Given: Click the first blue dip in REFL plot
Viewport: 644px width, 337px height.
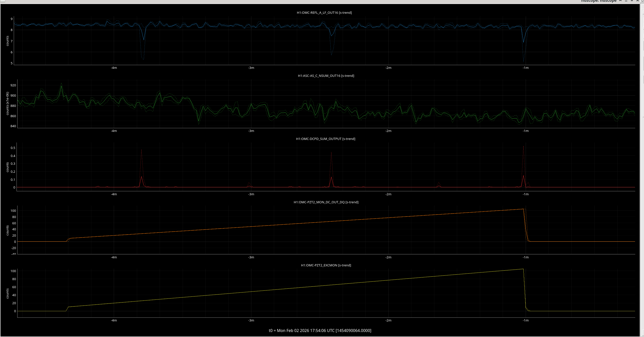Looking at the screenshot, I should 144,40.
